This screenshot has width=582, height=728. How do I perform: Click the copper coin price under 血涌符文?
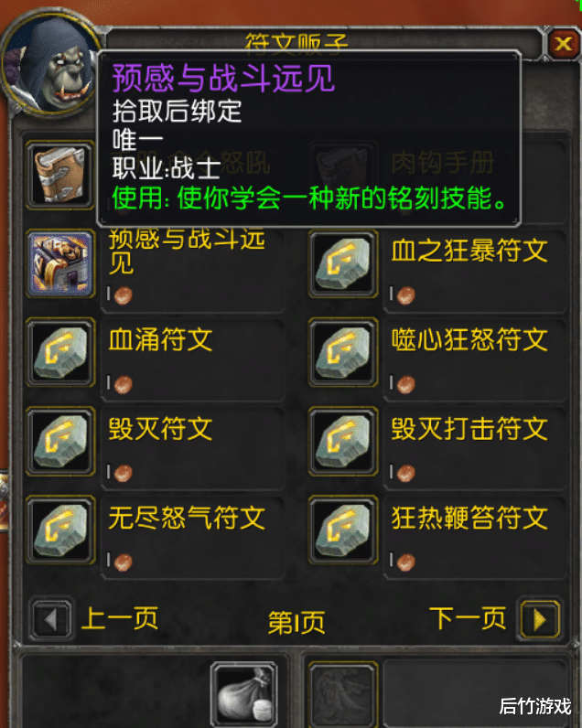click(124, 384)
